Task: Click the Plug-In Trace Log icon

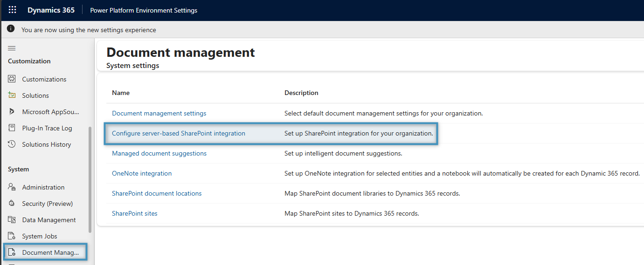Action: click(x=12, y=128)
